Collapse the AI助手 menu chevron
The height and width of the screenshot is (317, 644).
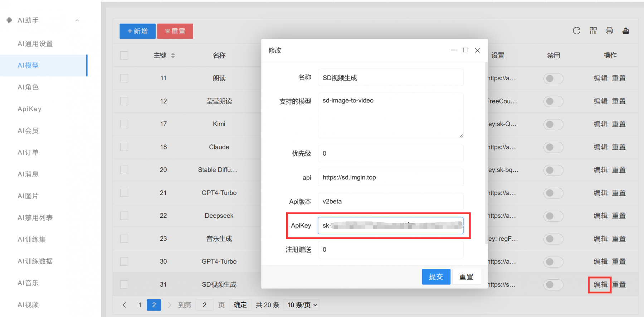pyautogui.click(x=77, y=20)
